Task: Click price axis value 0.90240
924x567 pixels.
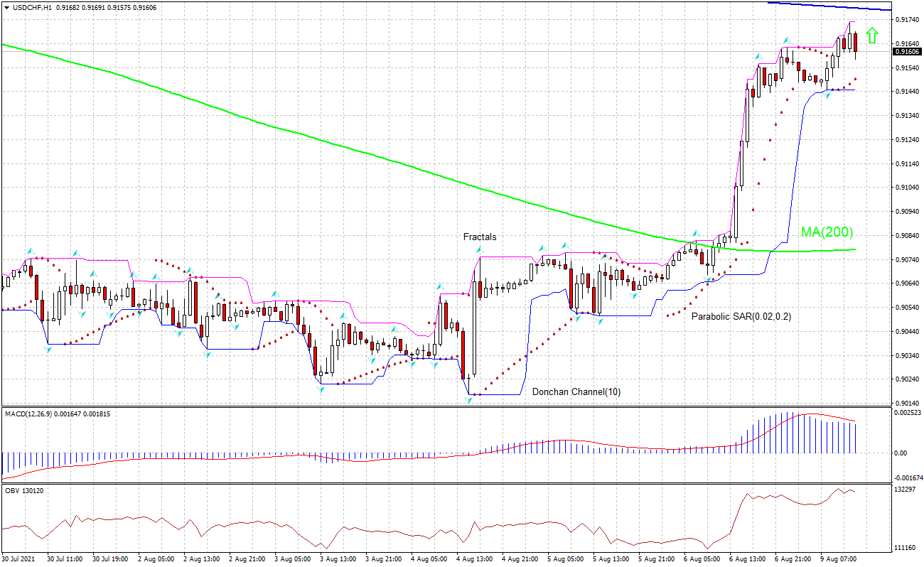Action: tap(906, 380)
